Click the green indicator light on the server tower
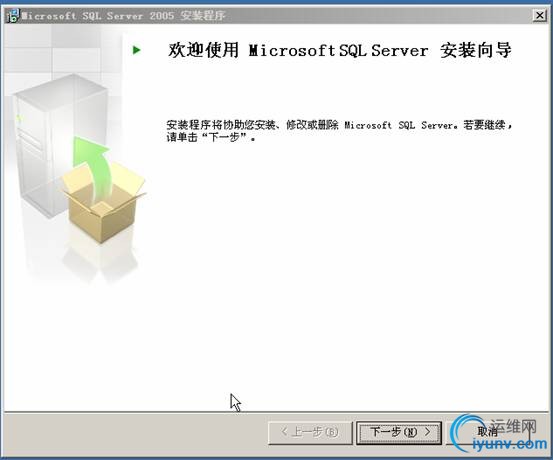The image size is (553, 460). [x=20, y=119]
